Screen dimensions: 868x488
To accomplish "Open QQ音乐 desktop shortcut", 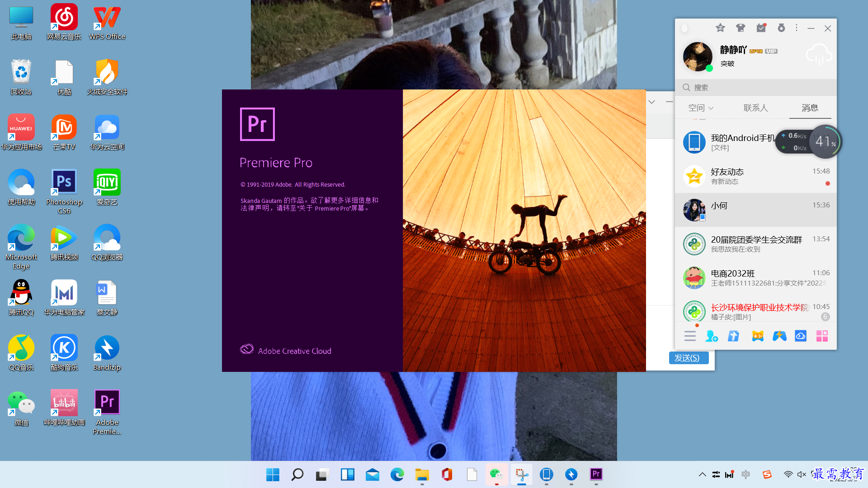I will click(21, 352).
